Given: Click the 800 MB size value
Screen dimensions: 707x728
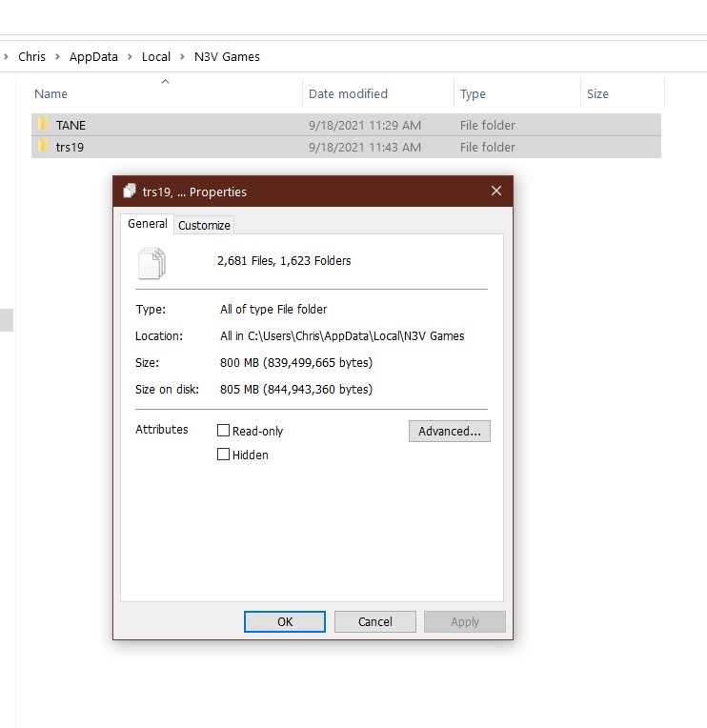Looking at the screenshot, I should [296, 363].
